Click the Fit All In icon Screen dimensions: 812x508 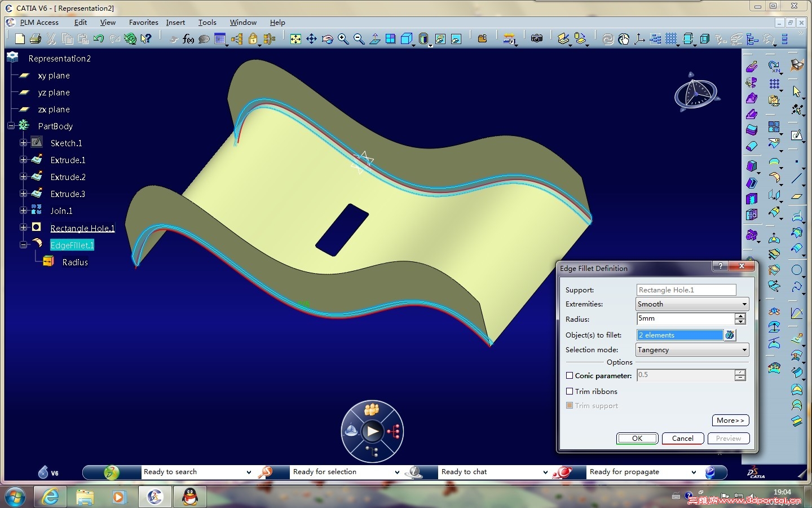pos(295,38)
